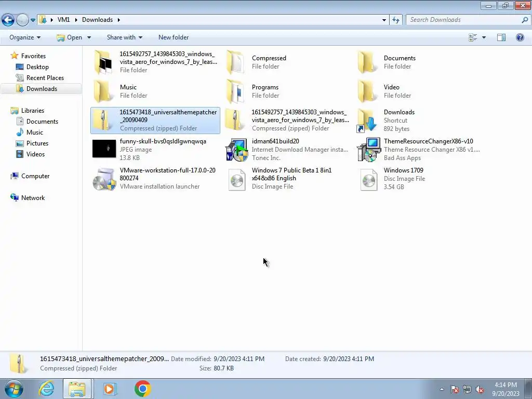Launch Google Chrome from the taskbar
Screen dimensions: 532x399
coord(142,389)
